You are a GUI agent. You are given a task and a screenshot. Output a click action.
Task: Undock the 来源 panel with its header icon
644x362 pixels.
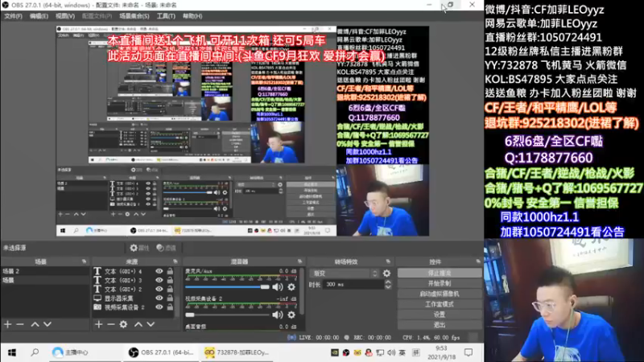pyautogui.click(x=175, y=261)
